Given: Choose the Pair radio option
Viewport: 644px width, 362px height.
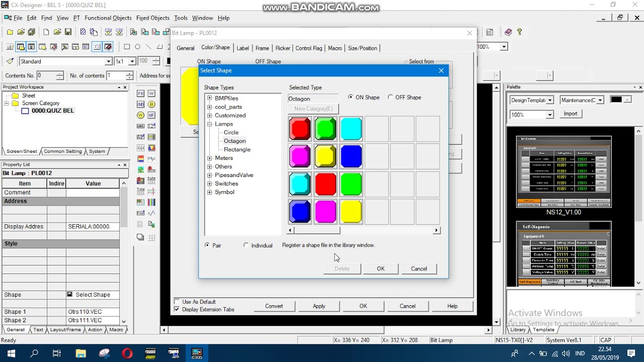Looking at the screenshot, I should [x=207, y=245].
